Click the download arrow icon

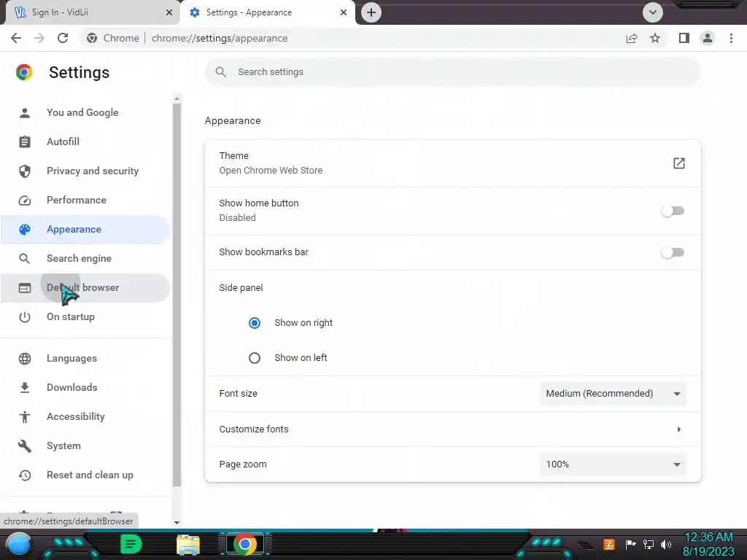point(25,388)
